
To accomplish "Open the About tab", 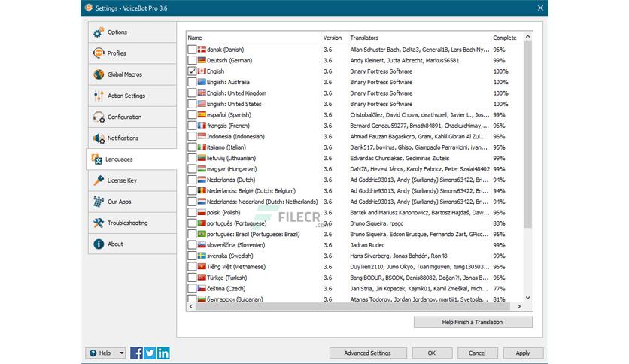I will point(132,244).
